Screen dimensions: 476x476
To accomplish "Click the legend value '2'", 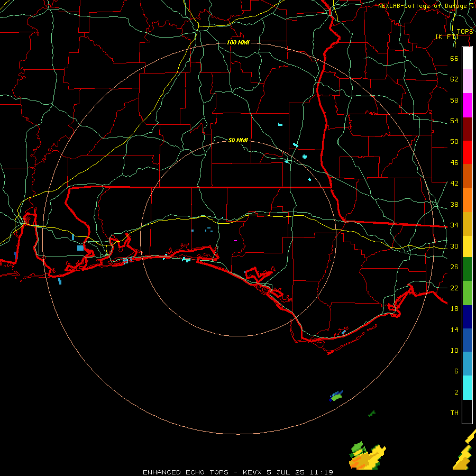I will click(x=456, y=392).
